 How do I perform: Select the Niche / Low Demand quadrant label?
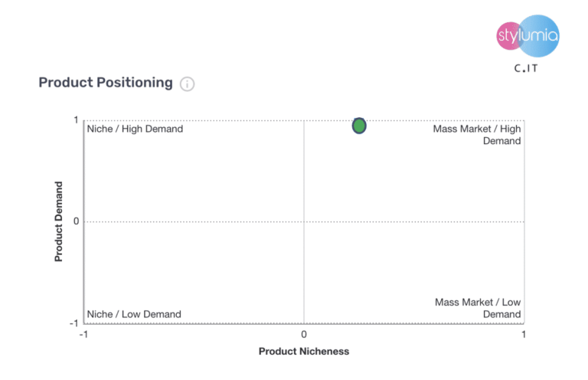[x=134, y=314]
